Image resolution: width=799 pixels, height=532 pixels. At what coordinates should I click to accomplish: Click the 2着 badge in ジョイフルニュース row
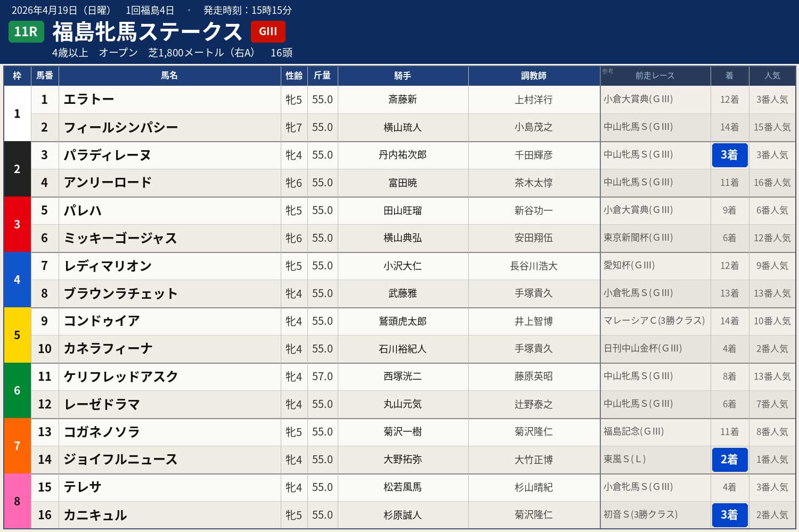[x=730, y=460]
